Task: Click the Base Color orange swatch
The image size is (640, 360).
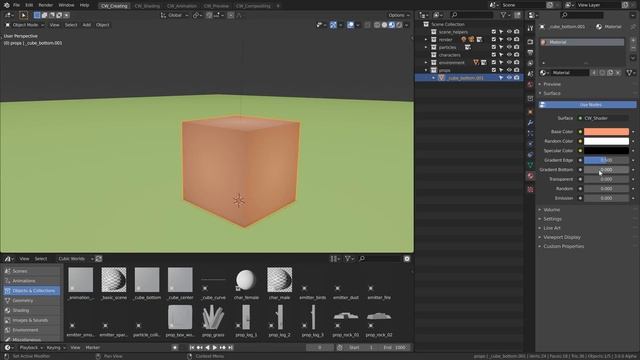Action: click(606, 131)
